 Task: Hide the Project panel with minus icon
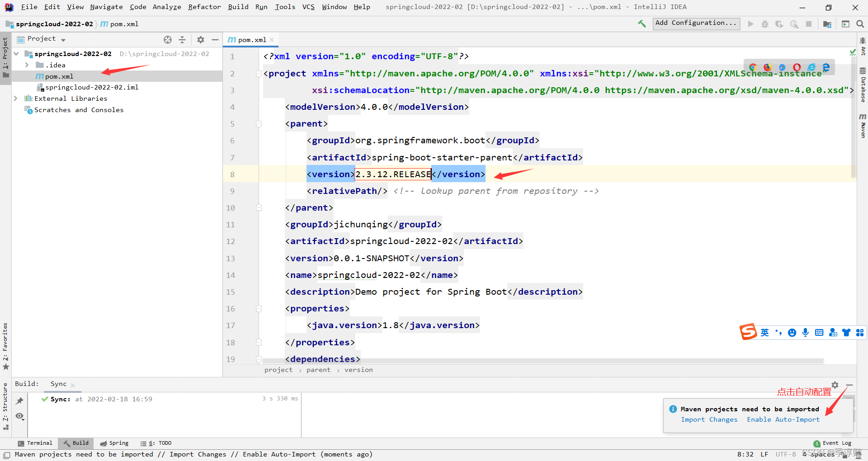215,40
